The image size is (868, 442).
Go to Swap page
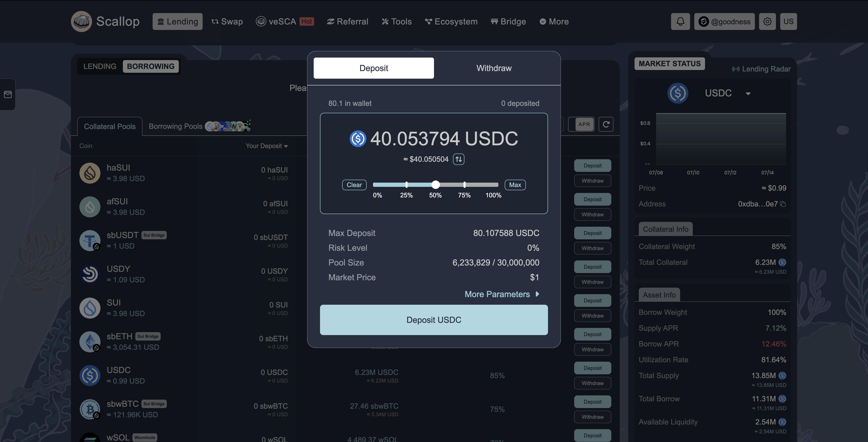(x=227, y=22)
